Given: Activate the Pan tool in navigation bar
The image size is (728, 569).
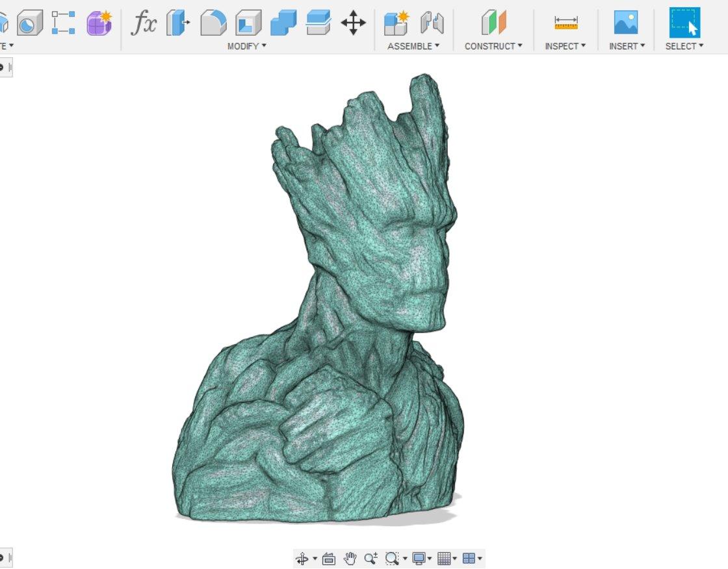Looking at the screenshot, I should [x=348, y=557].
